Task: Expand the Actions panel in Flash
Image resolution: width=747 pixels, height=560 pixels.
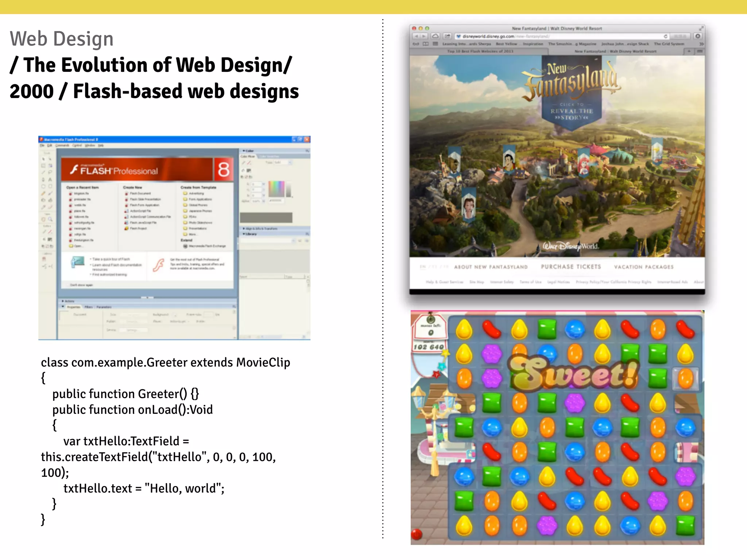Action: click(63, 301)
